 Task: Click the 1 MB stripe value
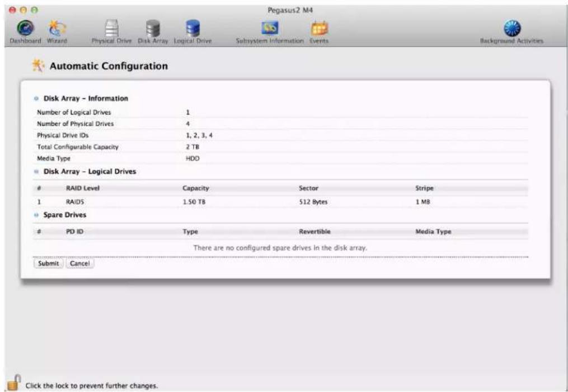pyautogui.click(x=423, y=202)
